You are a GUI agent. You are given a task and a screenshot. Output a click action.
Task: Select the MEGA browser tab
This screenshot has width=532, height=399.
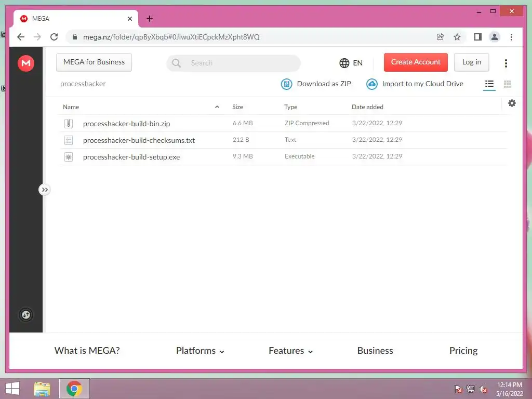75,19
